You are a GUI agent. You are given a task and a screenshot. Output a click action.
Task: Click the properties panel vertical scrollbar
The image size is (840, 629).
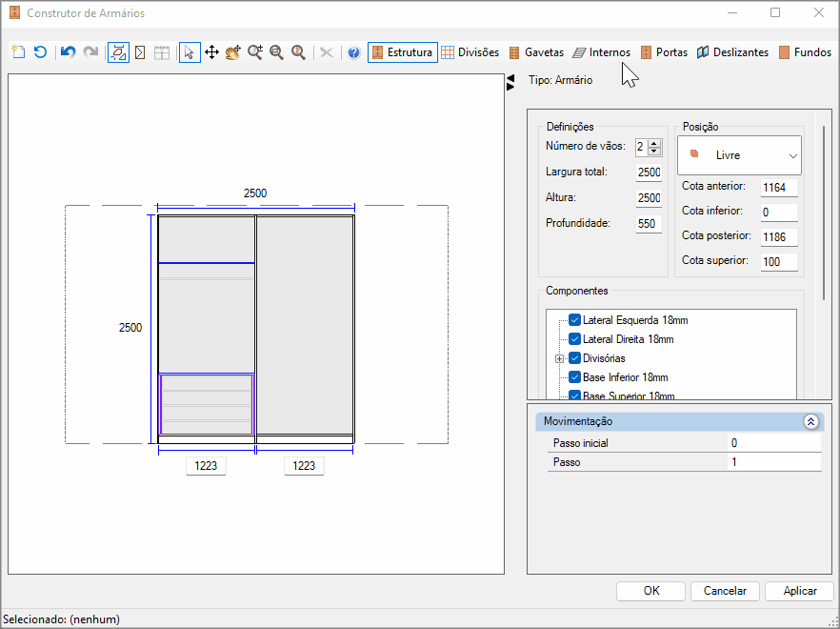coord(824,213)
